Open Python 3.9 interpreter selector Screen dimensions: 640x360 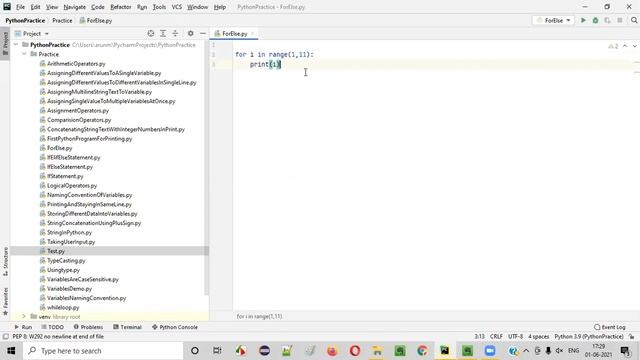(x=589, y=337)
